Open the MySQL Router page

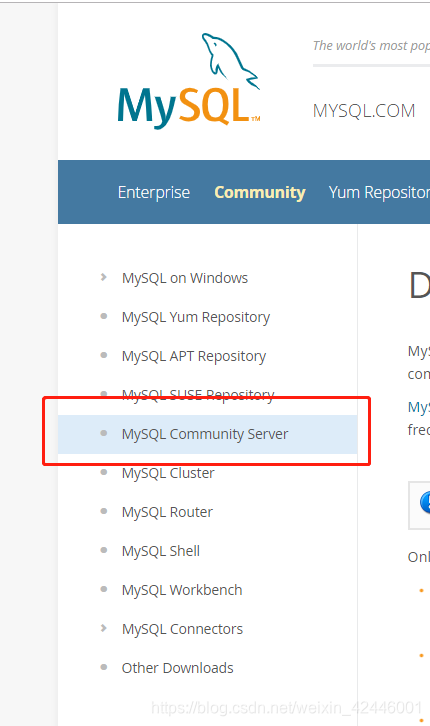point(167,512)
